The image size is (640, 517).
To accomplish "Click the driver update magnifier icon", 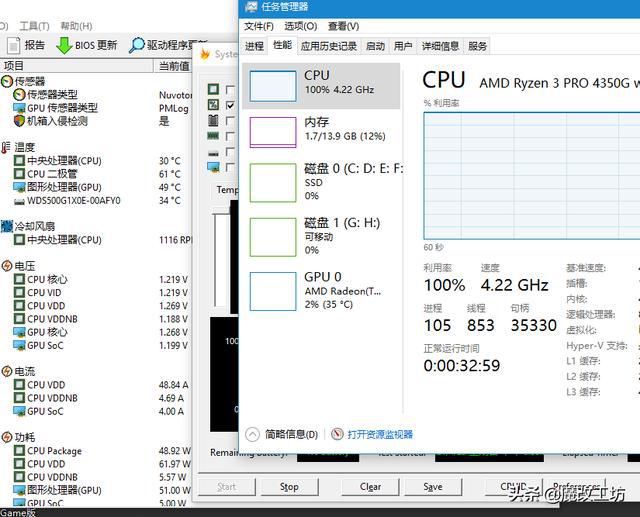I will [x=136, y=45].
